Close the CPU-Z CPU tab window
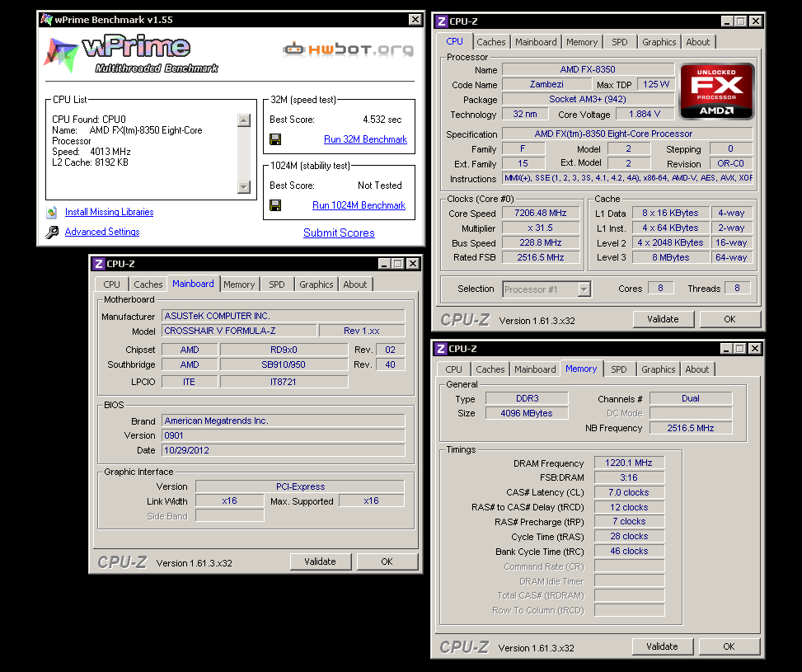The height and width of the screenshot is (672, 802). [756, 21]
